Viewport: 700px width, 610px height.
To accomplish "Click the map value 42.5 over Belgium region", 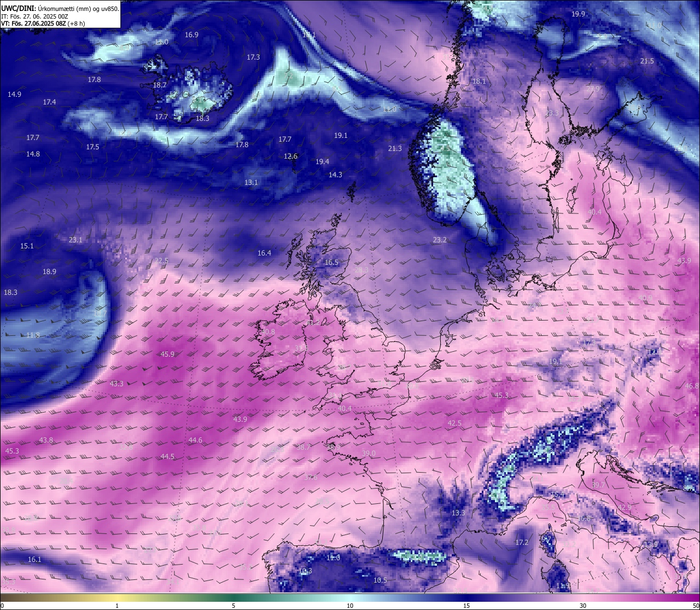I will (x=454, y=423).
